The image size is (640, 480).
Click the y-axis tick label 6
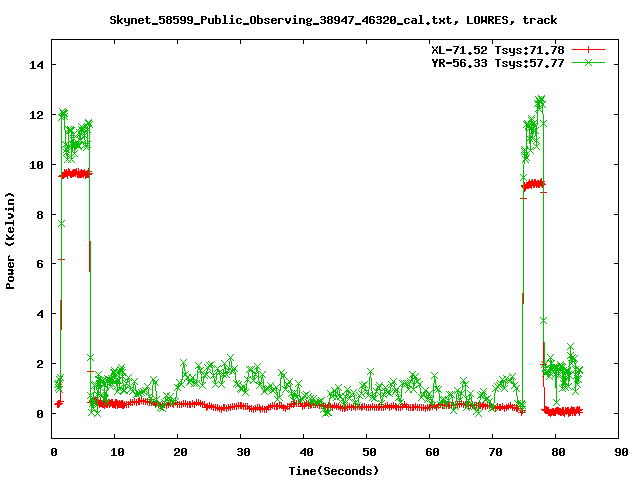(40, 264)
